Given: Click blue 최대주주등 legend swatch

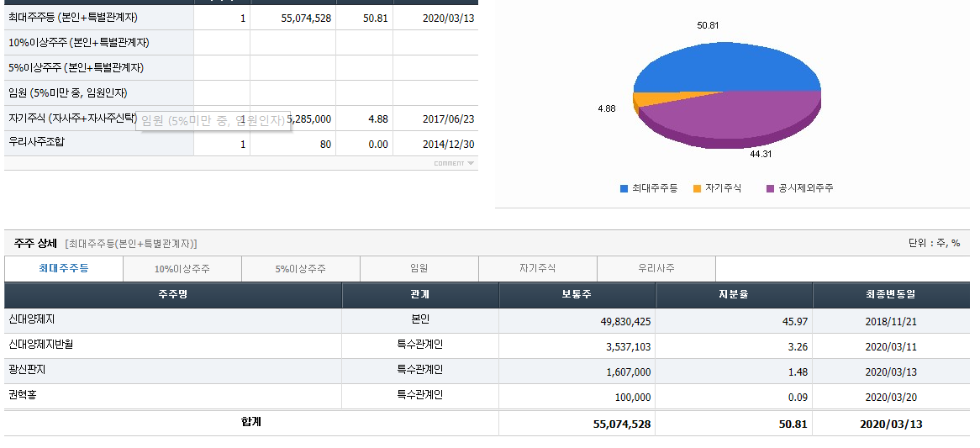Looking at the screenshot, I should coord(624,188).
